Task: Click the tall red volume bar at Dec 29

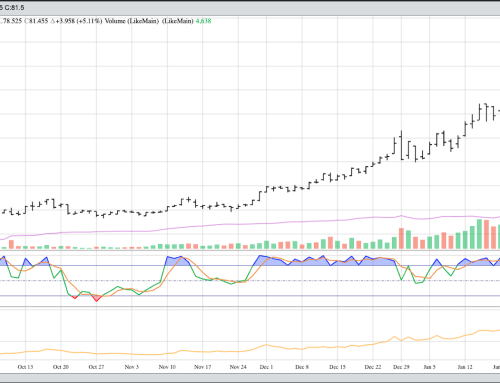Action: (401, 238)
